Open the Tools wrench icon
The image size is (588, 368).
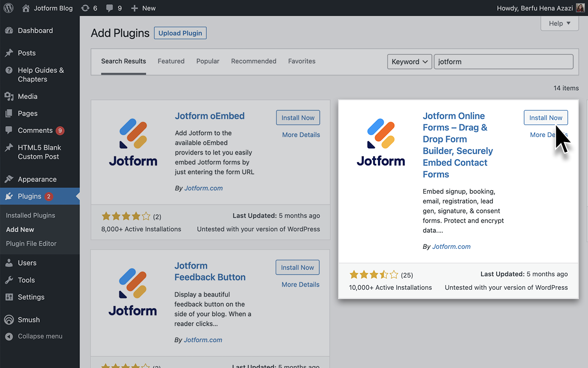pos(10,280)
